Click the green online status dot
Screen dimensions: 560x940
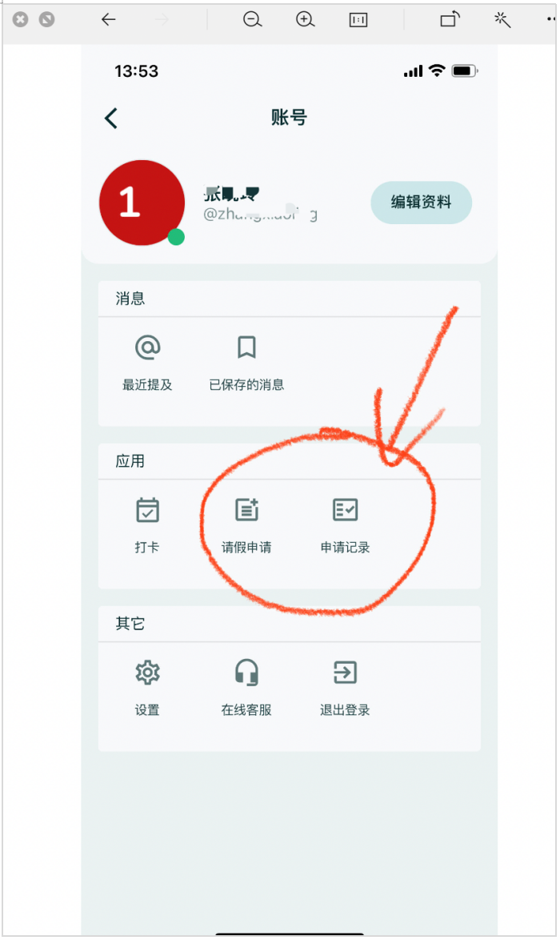[176, 237]
